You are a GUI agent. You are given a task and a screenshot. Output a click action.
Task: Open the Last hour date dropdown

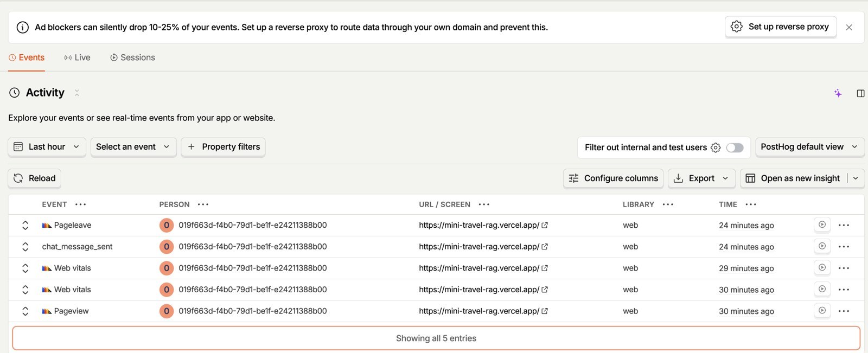coord(47,147)
